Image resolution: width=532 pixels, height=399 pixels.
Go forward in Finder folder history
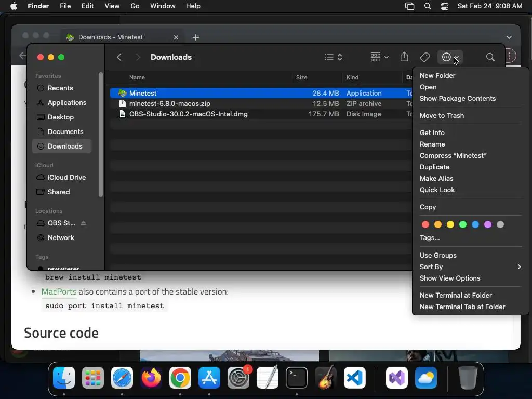pyautogui.click(x=138, y=57)
